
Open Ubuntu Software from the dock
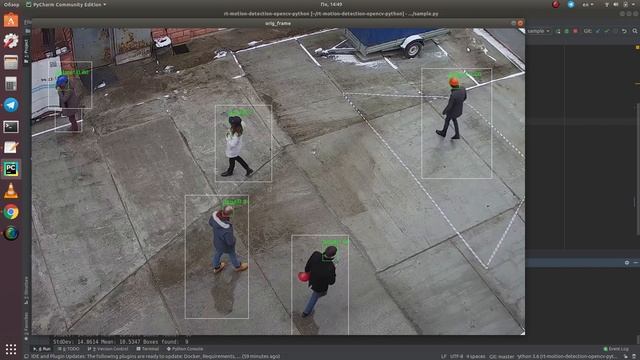11,20
